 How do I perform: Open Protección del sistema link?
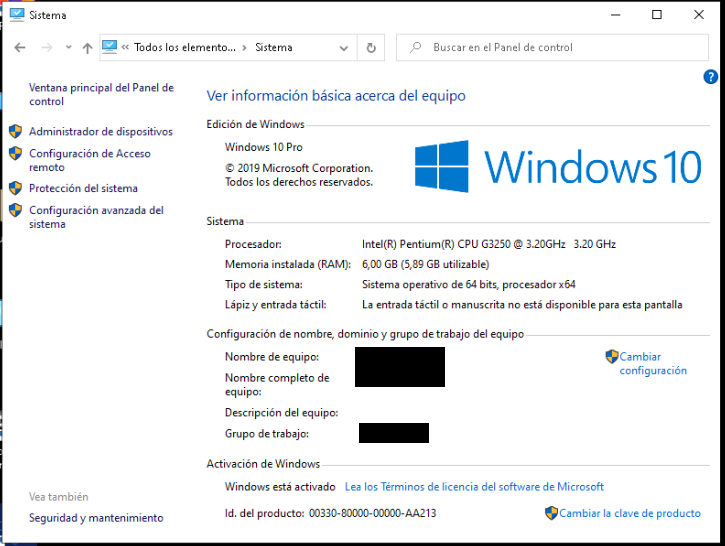83,188
